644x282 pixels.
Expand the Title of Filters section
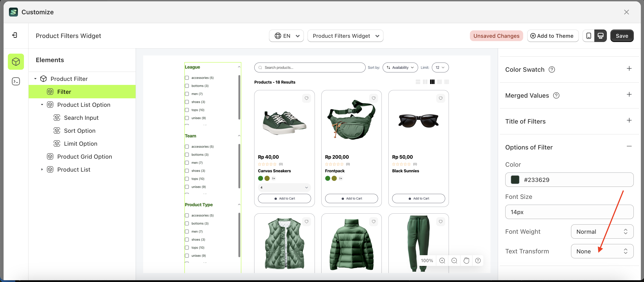pos(629,120)
